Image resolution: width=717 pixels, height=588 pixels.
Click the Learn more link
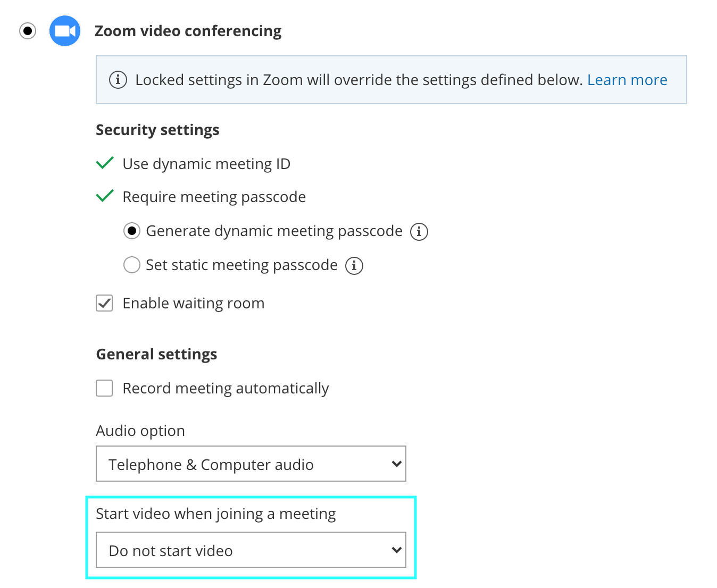click(627, 80)
